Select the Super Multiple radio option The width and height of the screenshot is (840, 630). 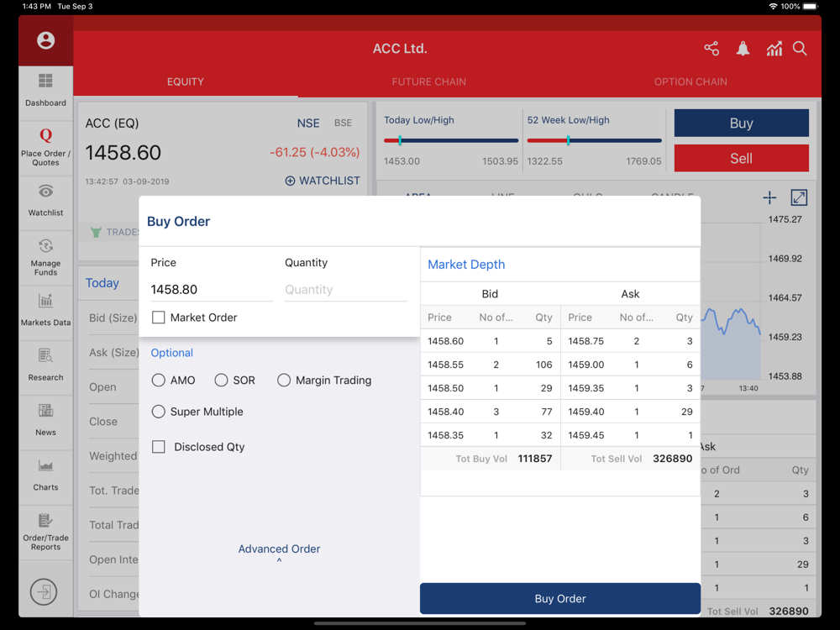click(158, 412)
